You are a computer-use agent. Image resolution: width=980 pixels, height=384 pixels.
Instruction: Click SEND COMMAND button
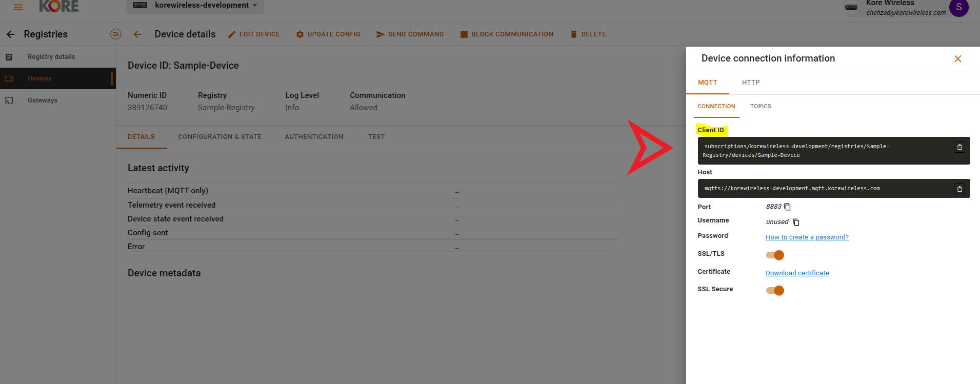pos(410,34)
